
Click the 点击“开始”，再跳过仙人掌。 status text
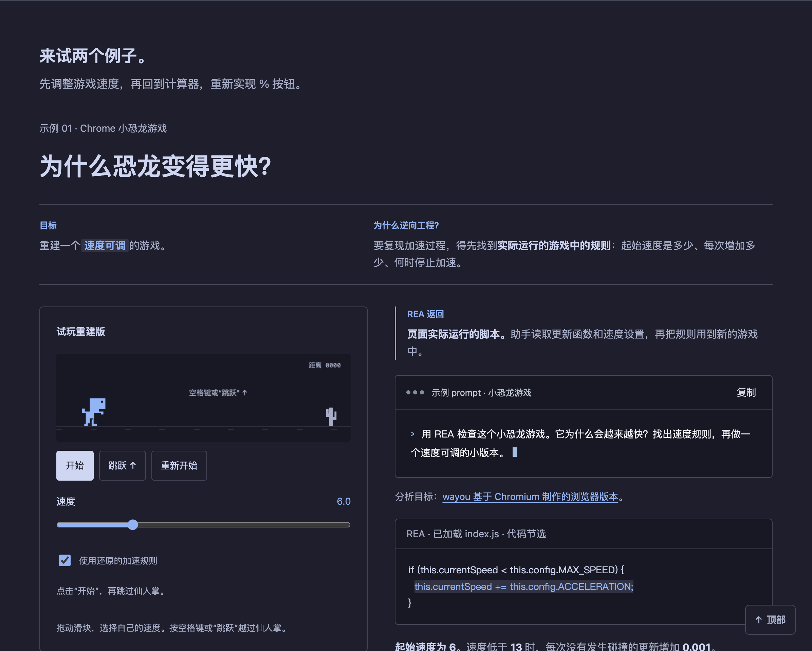click(111, 591)
